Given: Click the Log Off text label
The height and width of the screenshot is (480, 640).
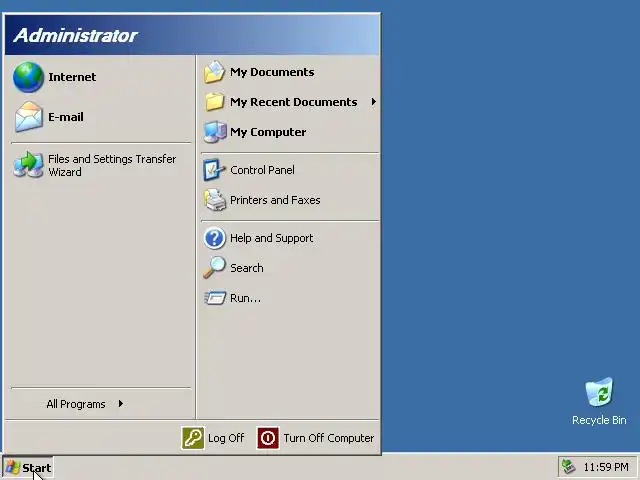Looking at the screenshot, I should pyautogui.click(x=226, y=438).
